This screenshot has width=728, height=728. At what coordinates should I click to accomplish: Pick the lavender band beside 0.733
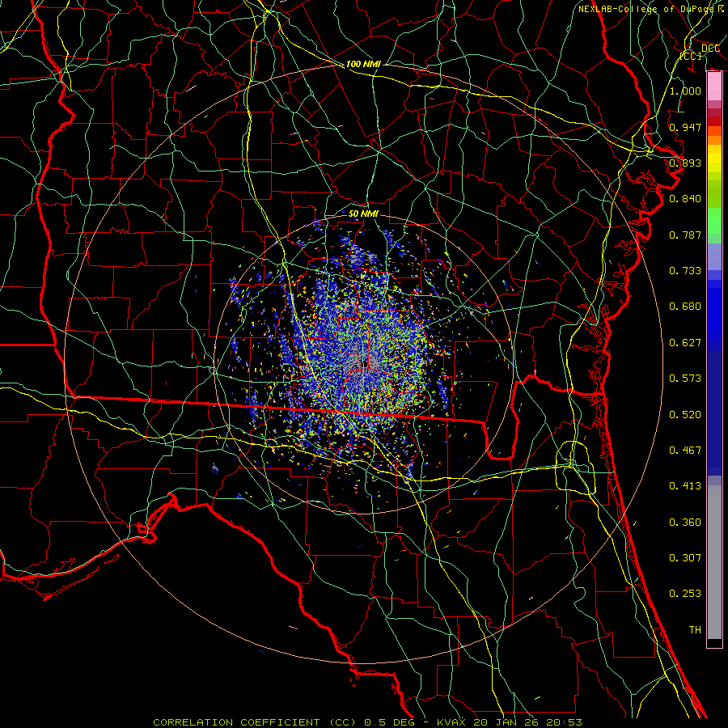[714, 257]
